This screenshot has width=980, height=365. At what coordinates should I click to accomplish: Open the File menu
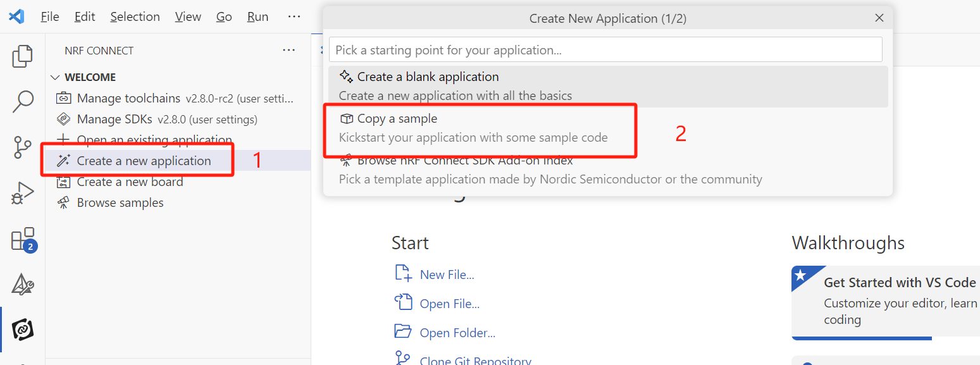pos(50,17)
